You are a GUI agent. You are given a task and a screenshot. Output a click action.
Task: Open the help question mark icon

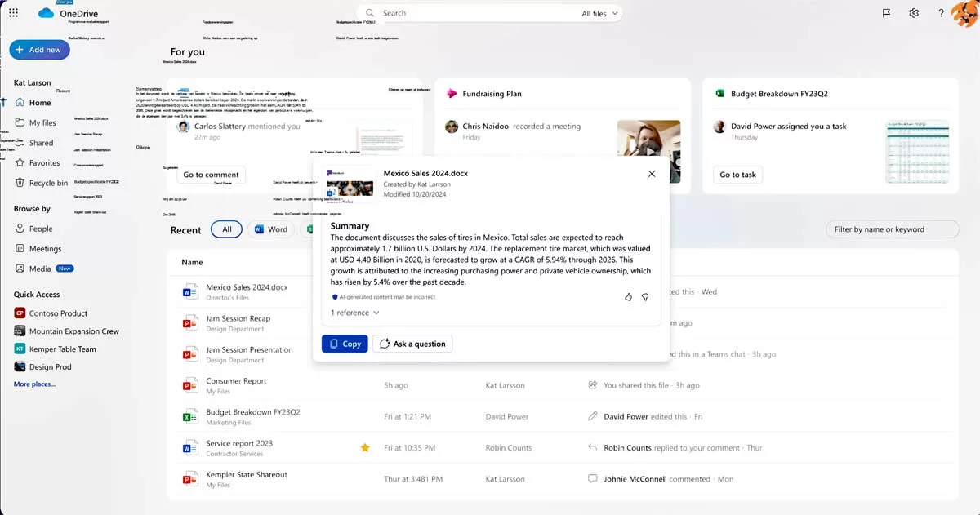941,13
